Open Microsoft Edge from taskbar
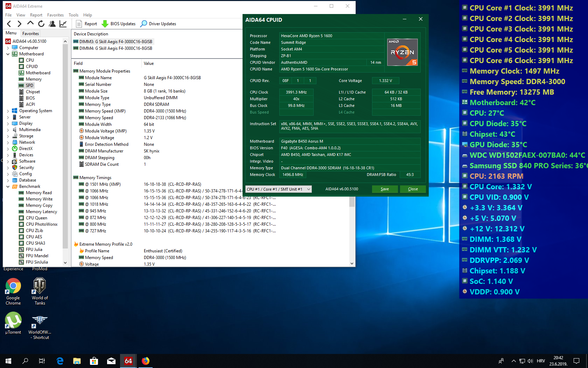This screenshot has height=368, width=588. 60,361
